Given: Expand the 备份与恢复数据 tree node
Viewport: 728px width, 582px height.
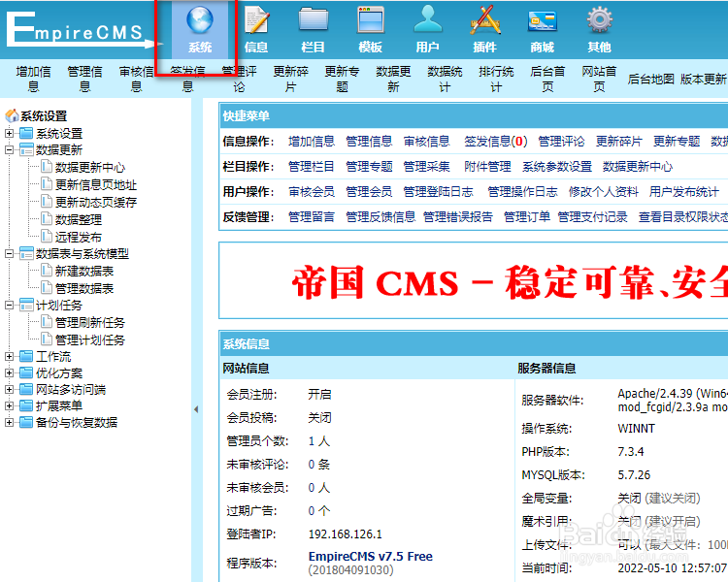Looking at the screenshot, I should [9, 422].
